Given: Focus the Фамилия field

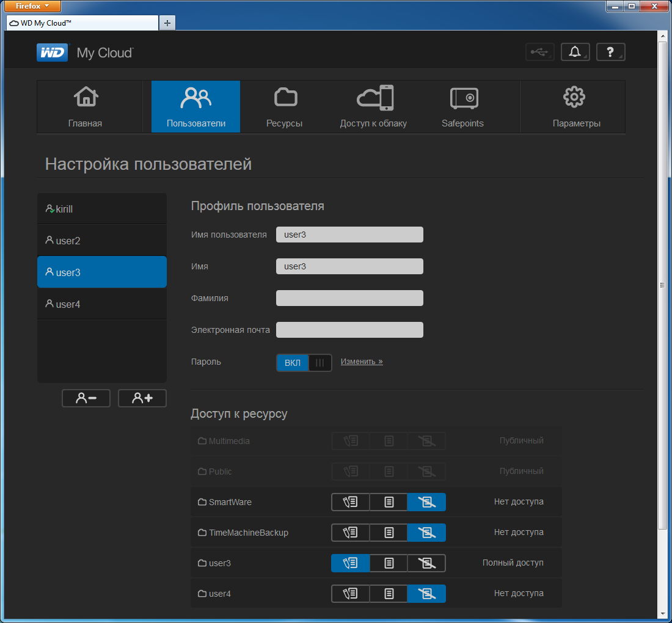Looking at the screenshot, I should (x=349, y=298).
